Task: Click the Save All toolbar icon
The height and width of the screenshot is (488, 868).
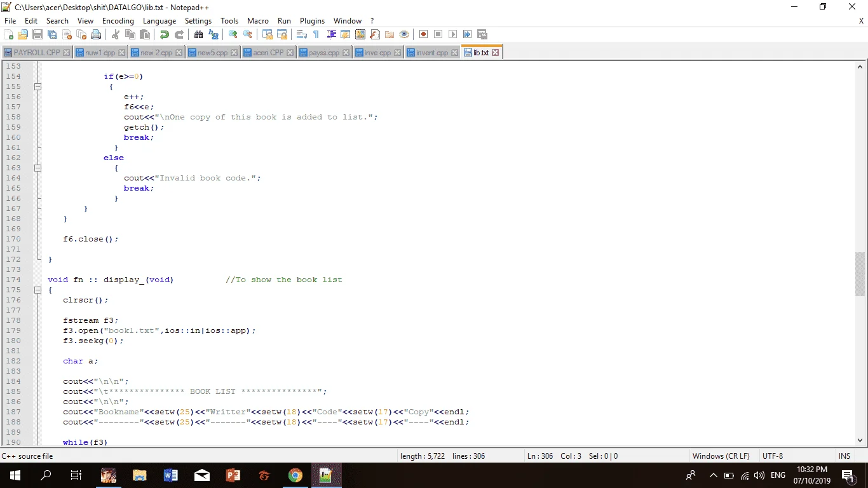Action: click(x=52, y=34)
